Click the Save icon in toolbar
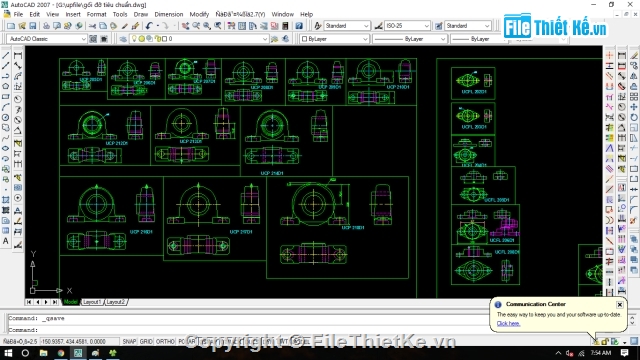Image resolution: width=640 pixels, height=360 pixels. click(x=33, y=26)
